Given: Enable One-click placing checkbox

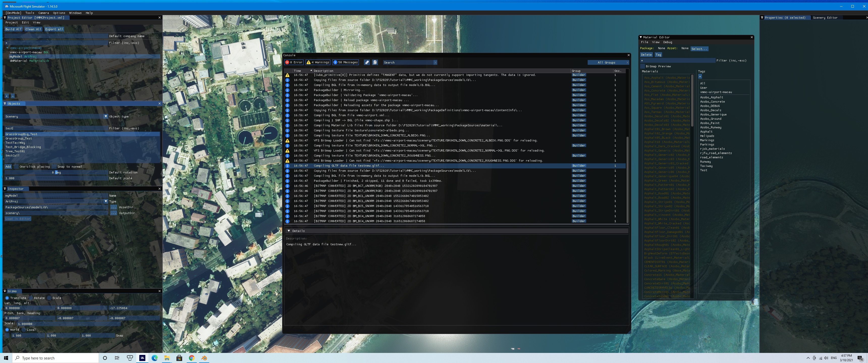Looking at the screenshot, I should 16,167.
